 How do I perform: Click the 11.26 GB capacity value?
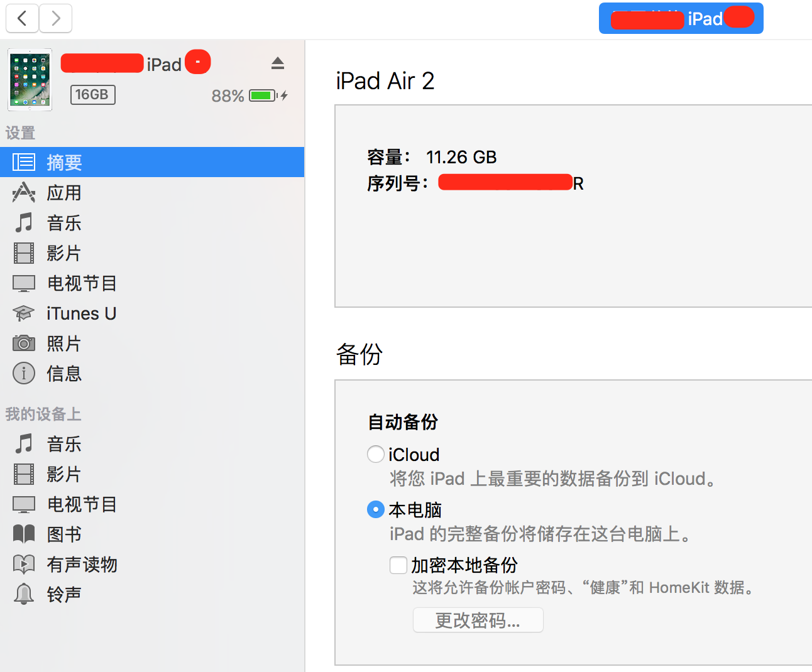[x=461, y=157]
